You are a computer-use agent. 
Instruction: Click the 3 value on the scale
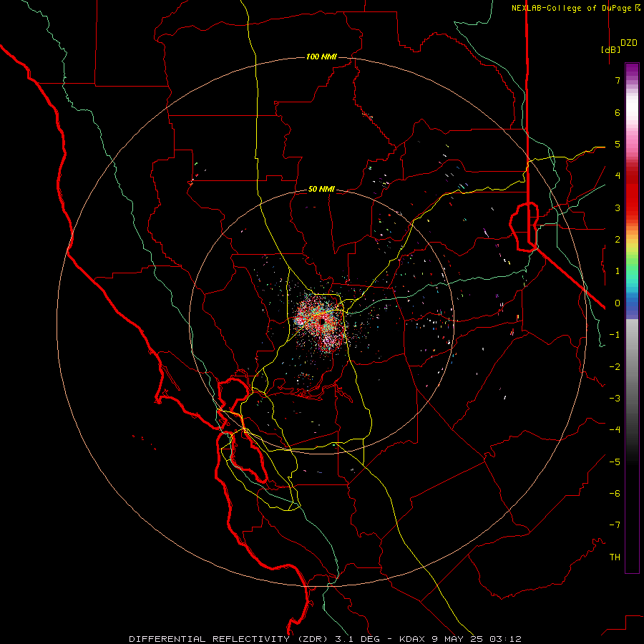(x=618, y=208)
